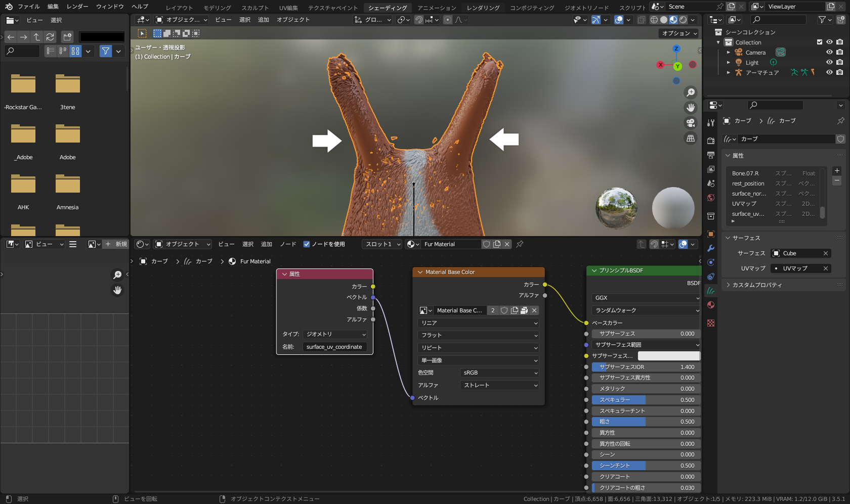Open the viewport 'オプション' dropdown
Image resolution: width=850 pixels, height=504 pixels.
point(679,33)
